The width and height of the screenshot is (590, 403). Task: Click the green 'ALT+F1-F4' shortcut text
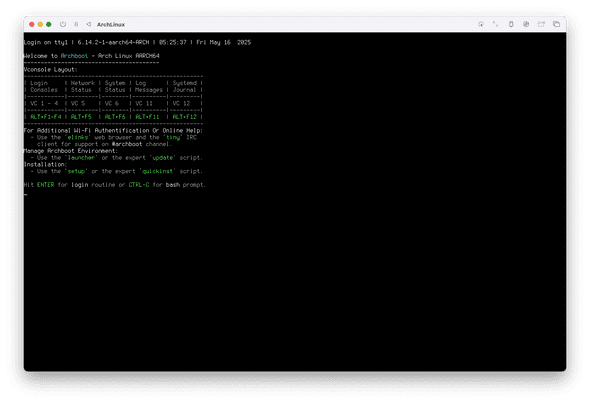[46, 117]
